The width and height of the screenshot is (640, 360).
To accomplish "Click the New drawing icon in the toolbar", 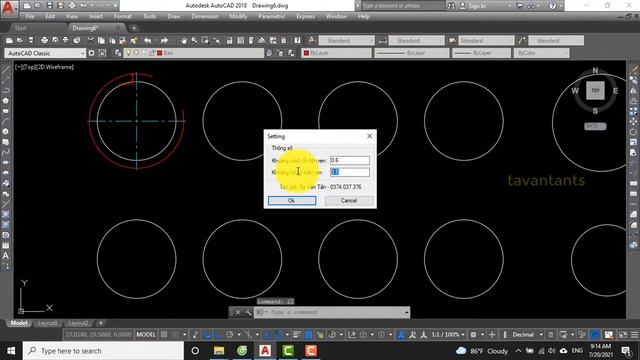I will pos(9,40).
